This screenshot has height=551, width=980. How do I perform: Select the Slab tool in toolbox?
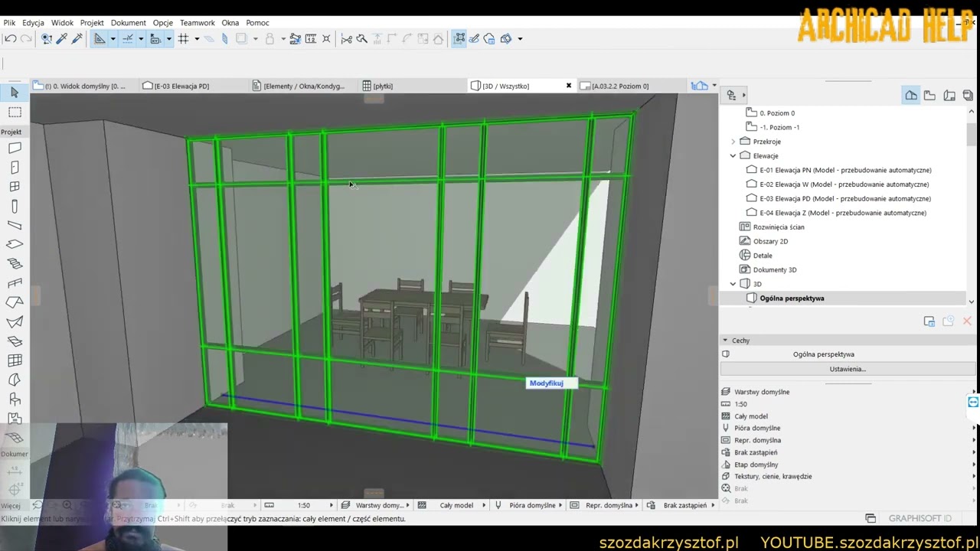15,245
